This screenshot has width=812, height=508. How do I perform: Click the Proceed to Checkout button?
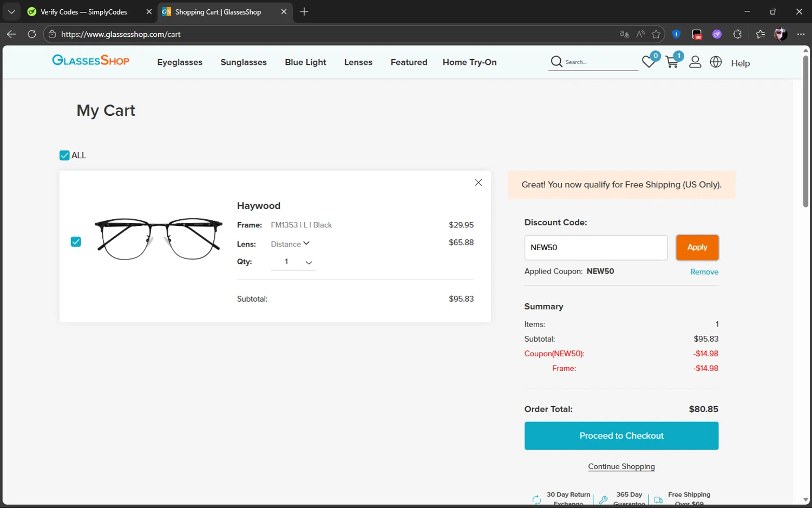pyautogui.click(x=621, y=436)
